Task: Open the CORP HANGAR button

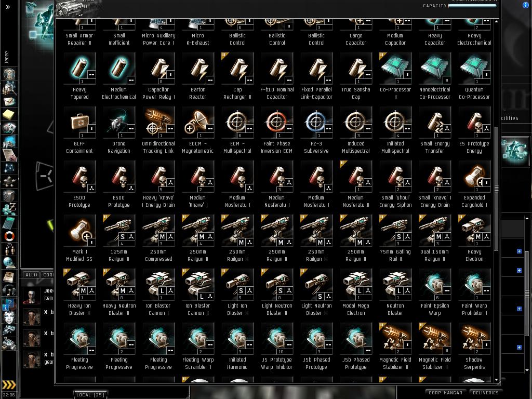Action: coord(445,393)
